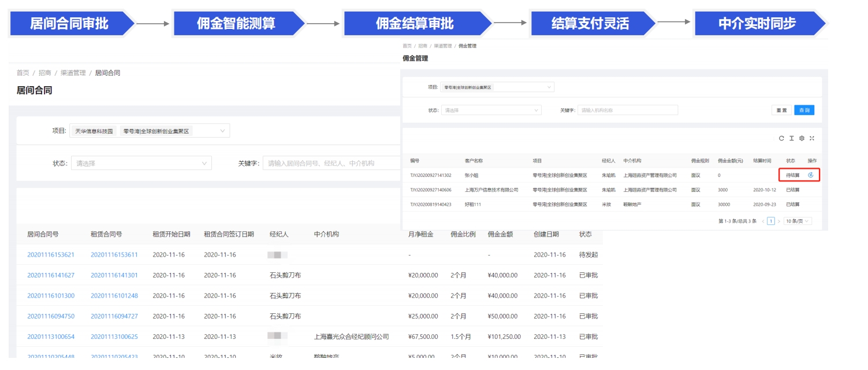Click the blue 查询 button
Screen dimensions: 868x370
804,110
